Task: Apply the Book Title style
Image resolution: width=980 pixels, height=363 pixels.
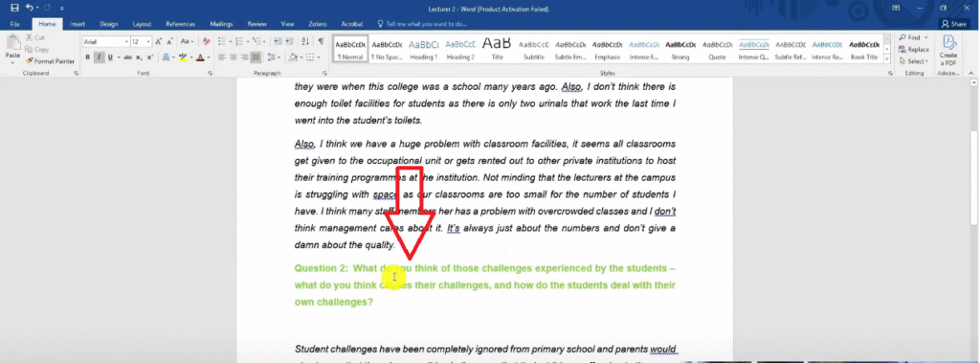Action: pos(864,50)
